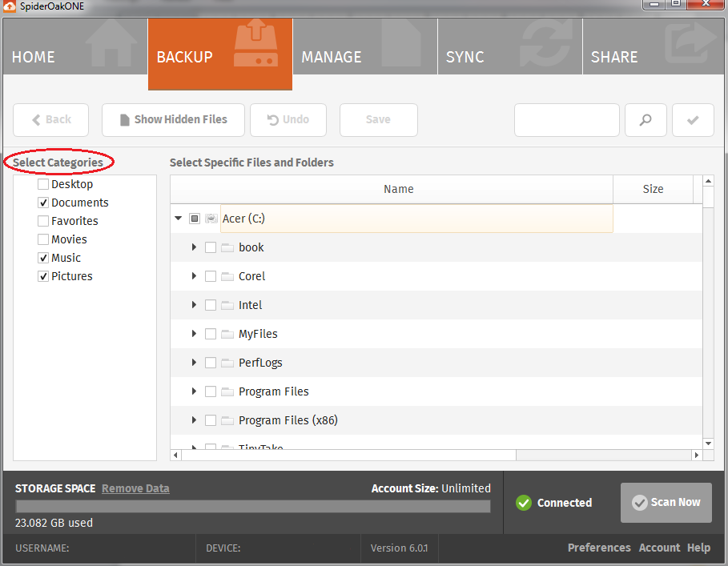Expand the book folder
The width and height of the screenshot is (728, 566).
[x=194, y=247]
